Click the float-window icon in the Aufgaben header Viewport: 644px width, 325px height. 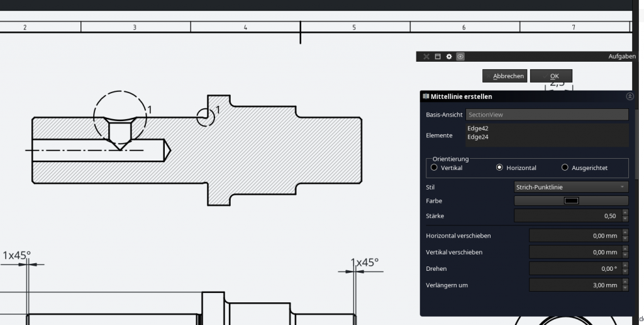pos(438,57)
